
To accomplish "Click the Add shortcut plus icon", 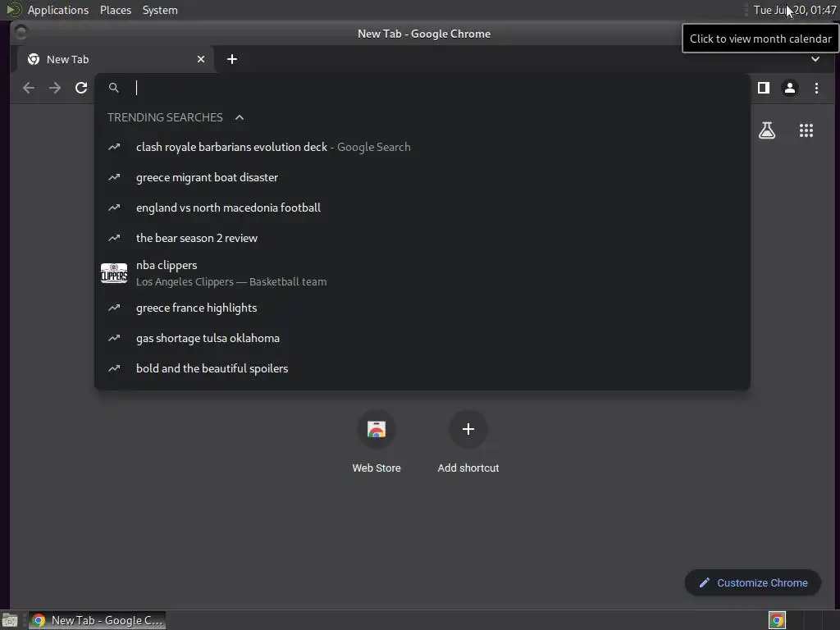I will [468, 429].
